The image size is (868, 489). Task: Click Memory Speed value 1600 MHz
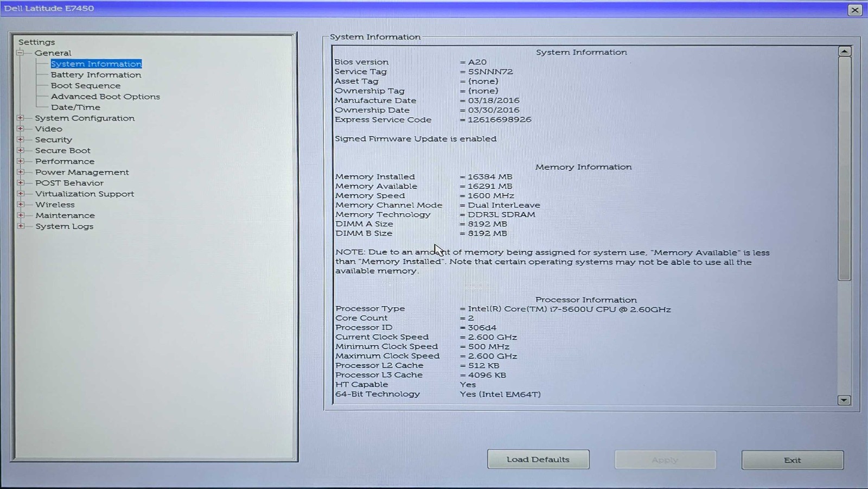pyautogui.click(x=491, y=196)
